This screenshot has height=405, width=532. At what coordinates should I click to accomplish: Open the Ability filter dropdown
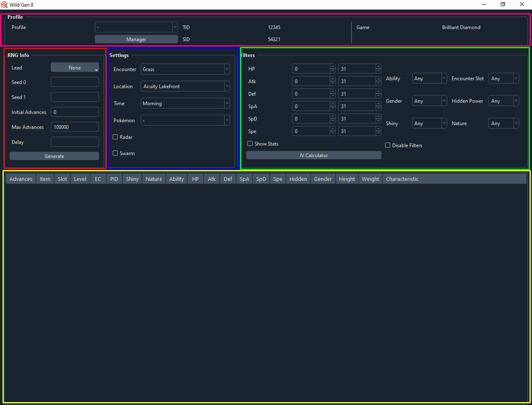[430, 79]
